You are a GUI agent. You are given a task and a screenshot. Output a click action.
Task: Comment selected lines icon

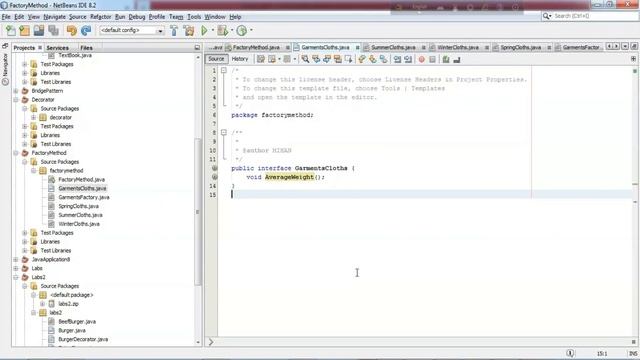click(446, 60)
